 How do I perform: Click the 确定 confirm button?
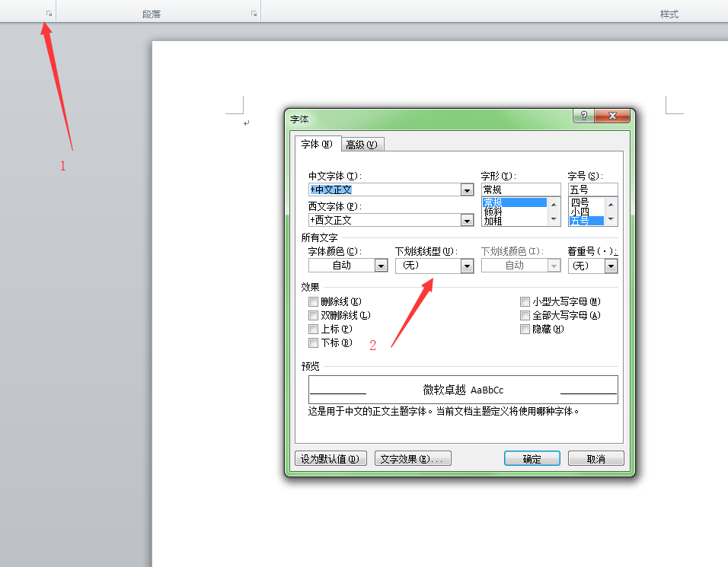[532, 457]
